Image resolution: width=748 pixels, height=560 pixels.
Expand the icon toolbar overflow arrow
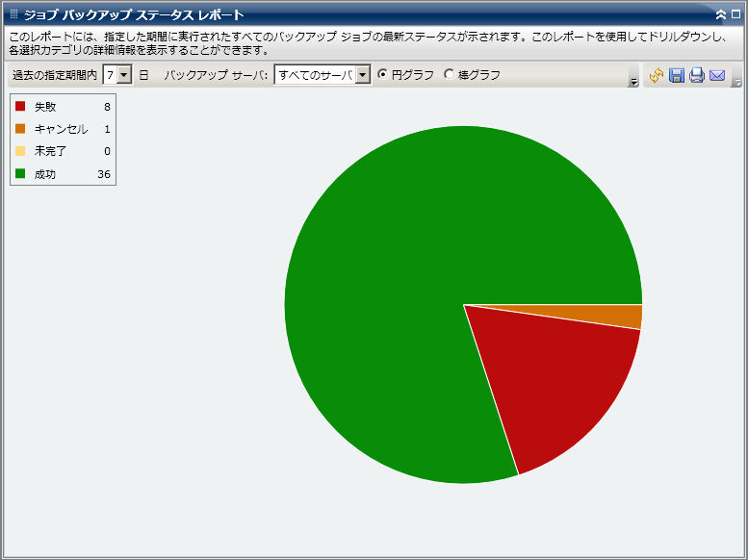point(737,82)
